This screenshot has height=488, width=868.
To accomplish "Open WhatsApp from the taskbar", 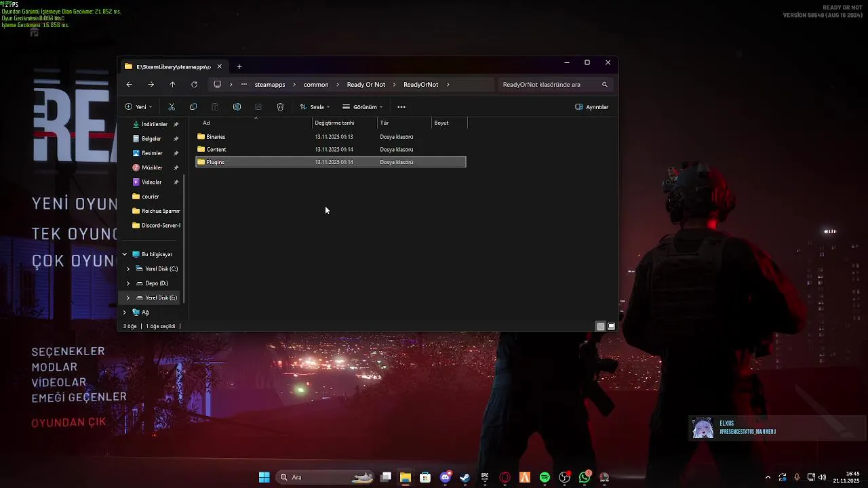I will click(x=585, y=477).
